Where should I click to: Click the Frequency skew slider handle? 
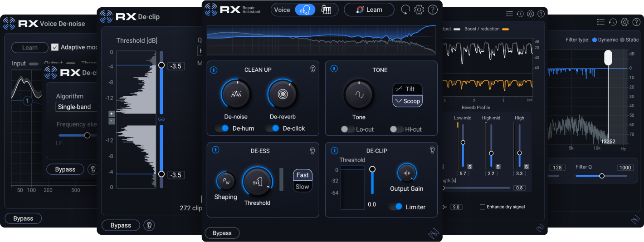click(x=87, y=135)
